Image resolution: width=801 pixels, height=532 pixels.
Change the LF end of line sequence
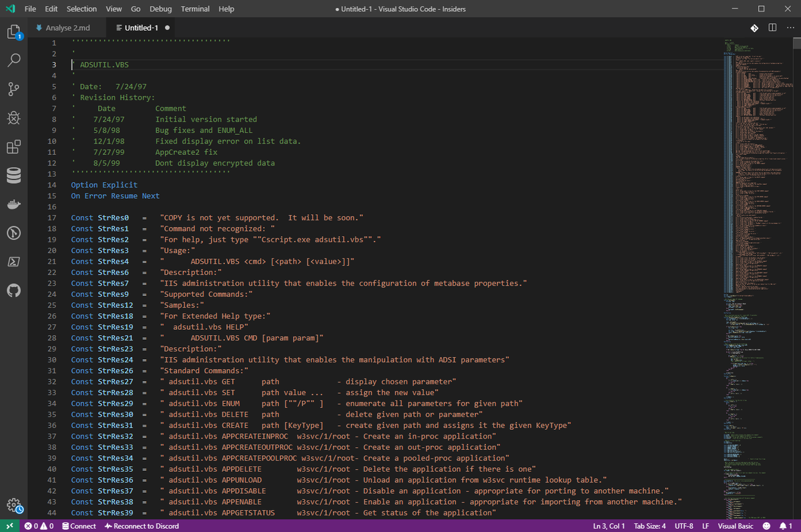[x=706, y=526]
